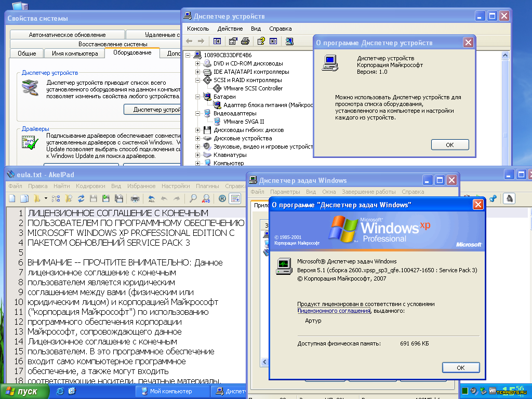Viewport: 532px width, 399px height.
Task: Expand the Клавиатуры tree node
Action: pyautogui.click(x=198, y=155)
